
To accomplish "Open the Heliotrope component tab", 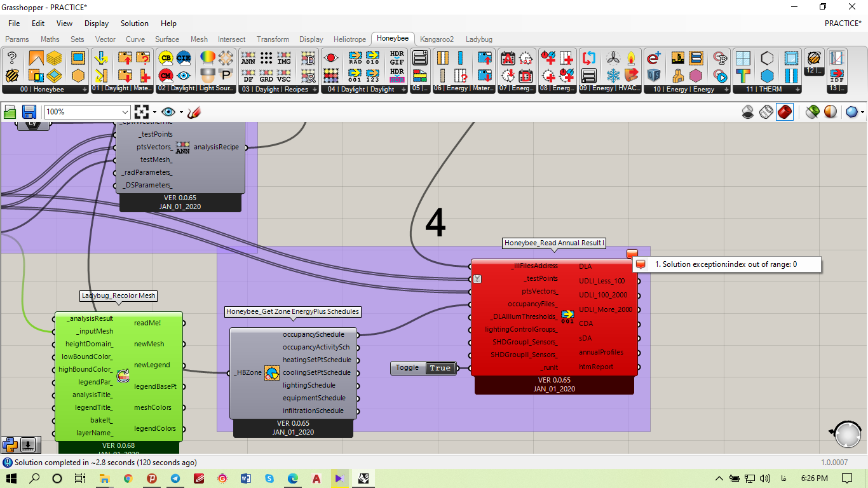I will tap(350, 39).
